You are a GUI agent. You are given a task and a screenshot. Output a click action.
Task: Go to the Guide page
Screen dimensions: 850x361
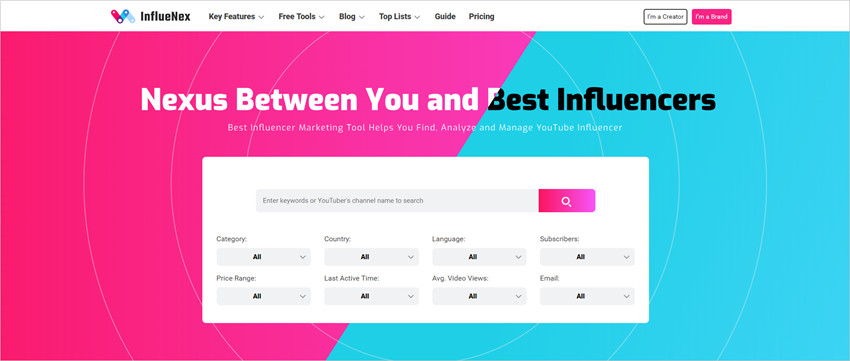point(445,17)
